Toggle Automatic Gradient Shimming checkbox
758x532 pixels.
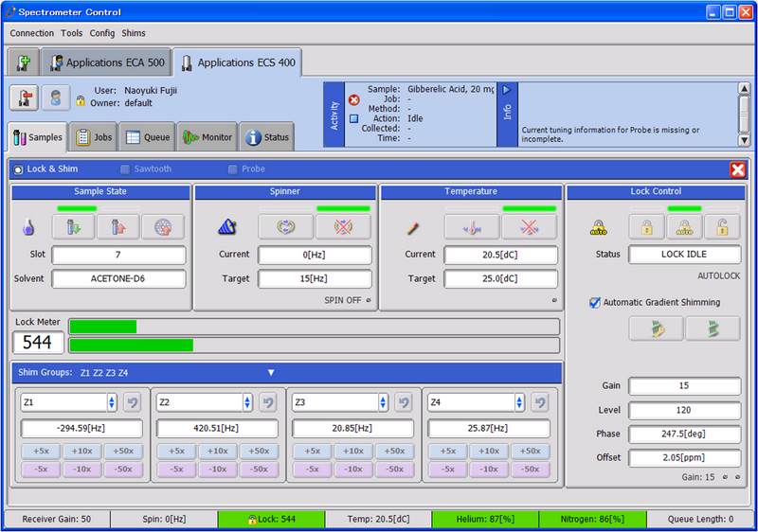click(x=595, y=303)
